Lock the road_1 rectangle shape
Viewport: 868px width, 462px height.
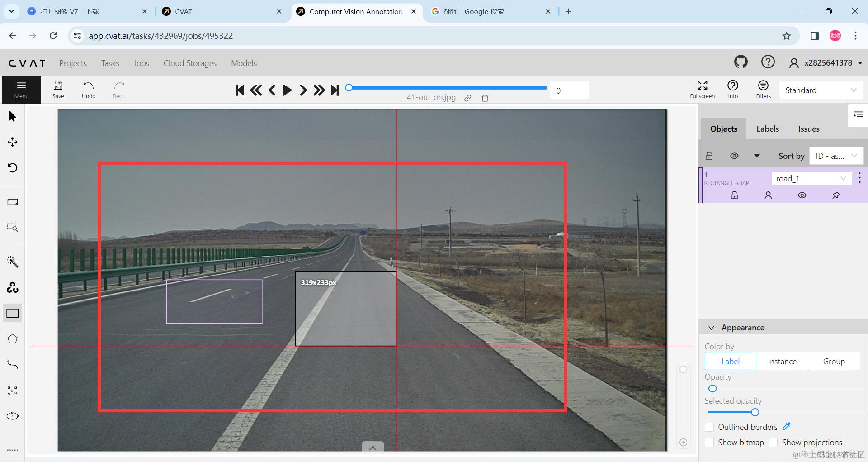[735, 195]
